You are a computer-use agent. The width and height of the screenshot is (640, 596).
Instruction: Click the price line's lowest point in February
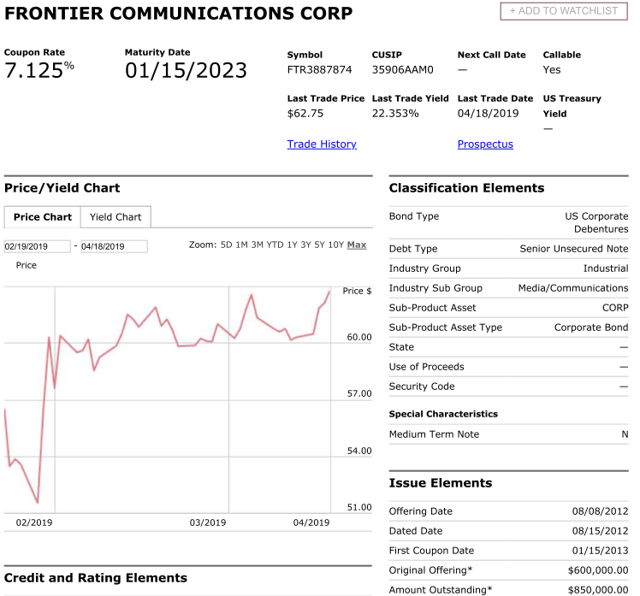(38, 503)
